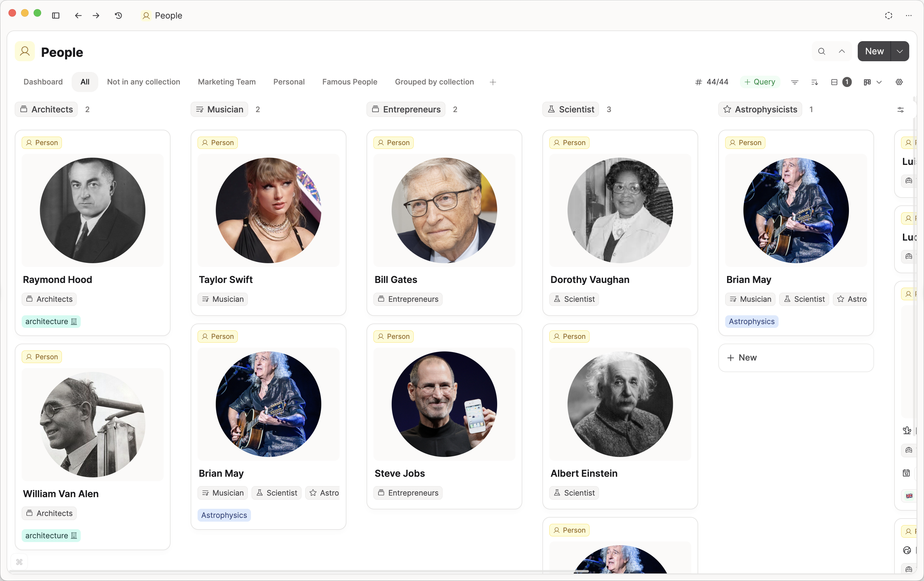Open the more options ellipsis menu

coord(909,16)
